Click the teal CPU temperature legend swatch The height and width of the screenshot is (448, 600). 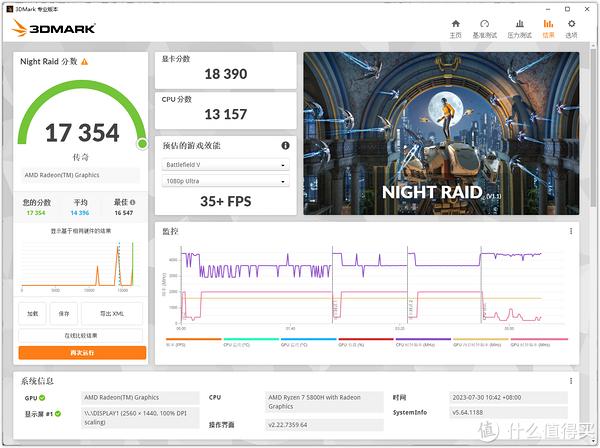click(251, 339)
